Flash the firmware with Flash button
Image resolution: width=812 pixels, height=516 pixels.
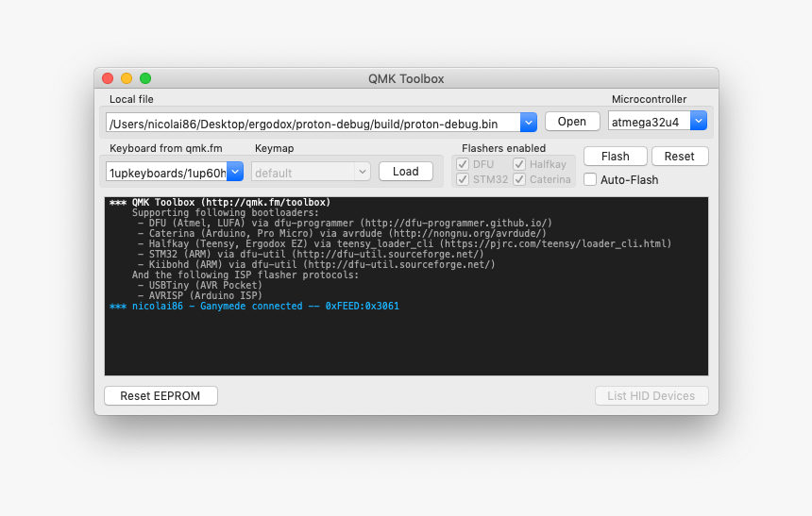(x=616, y=157)
